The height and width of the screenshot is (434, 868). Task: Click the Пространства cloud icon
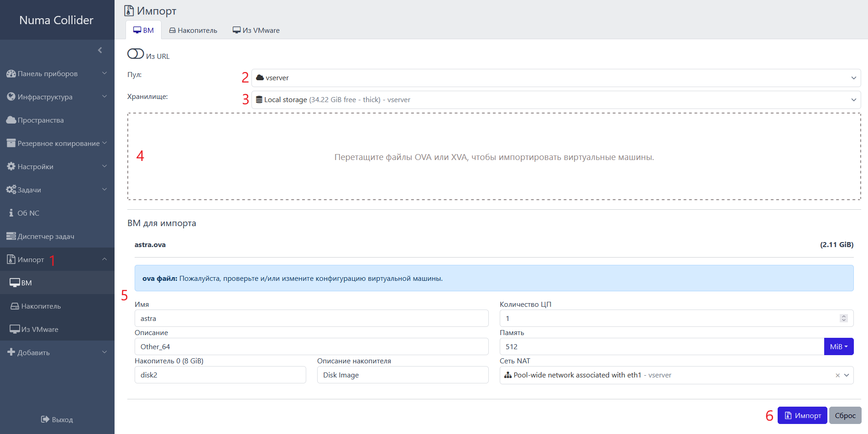click(x=11, y=120)
